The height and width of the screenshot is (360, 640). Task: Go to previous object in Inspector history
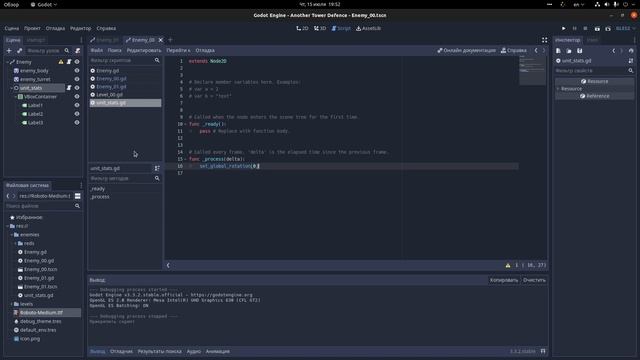click(613, 51)
